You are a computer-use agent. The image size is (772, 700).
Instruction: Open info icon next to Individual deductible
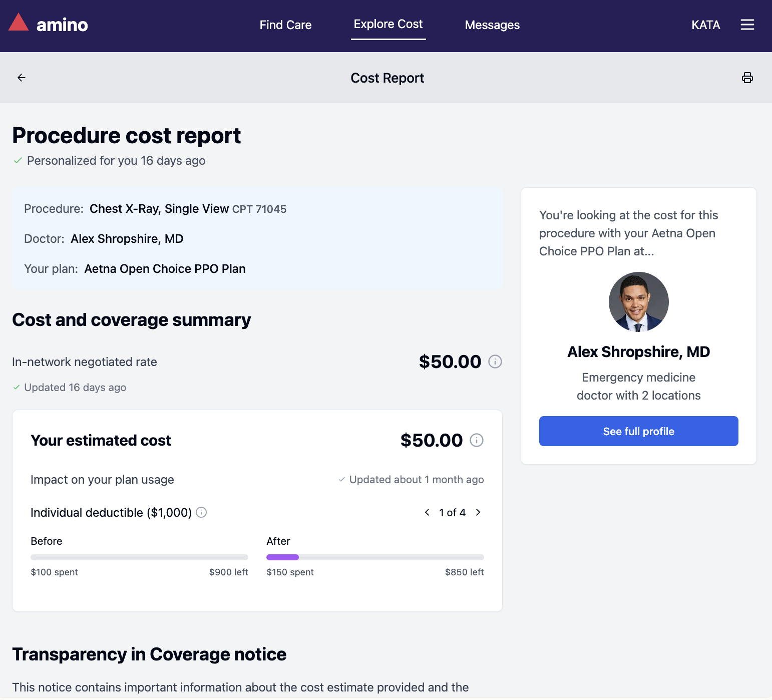(201, 512)
